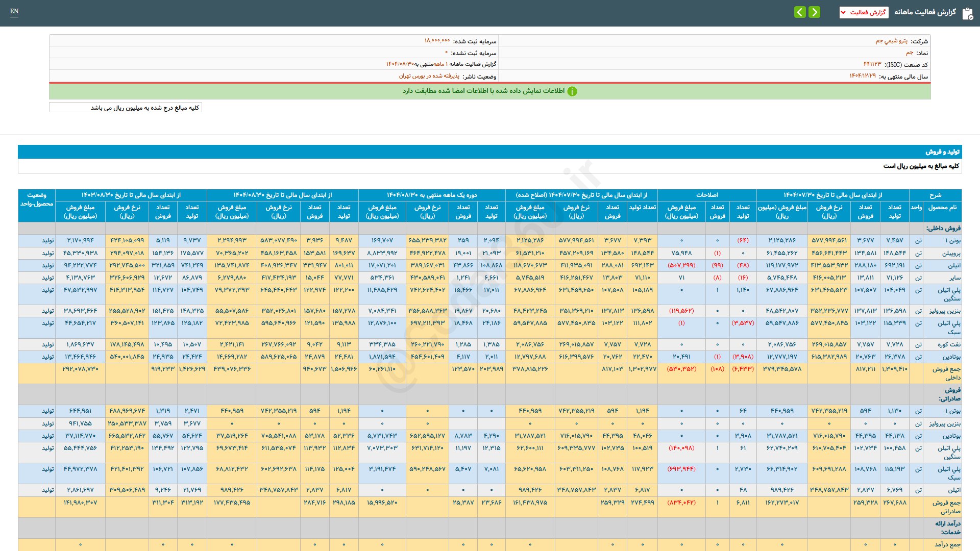Screen dimensions: 980x551
Task: Click the گزارش فعالیت ماهانه page title
Action: pos(925,12)
